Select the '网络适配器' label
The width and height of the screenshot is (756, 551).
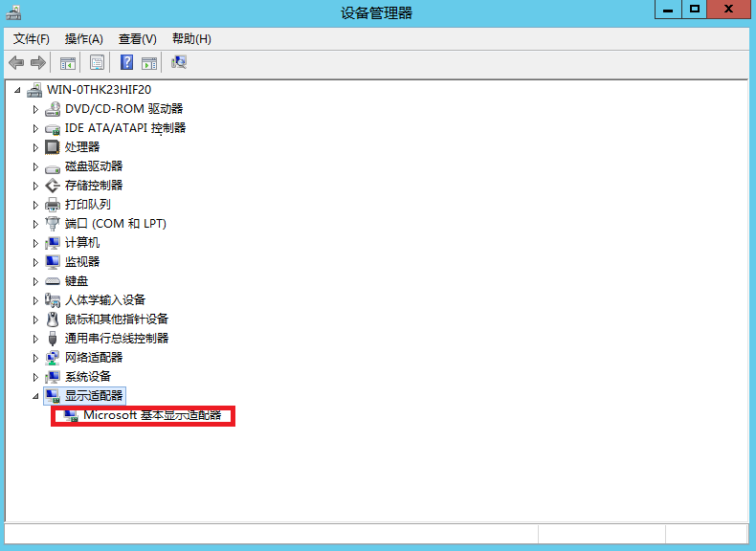pos(94,357)
